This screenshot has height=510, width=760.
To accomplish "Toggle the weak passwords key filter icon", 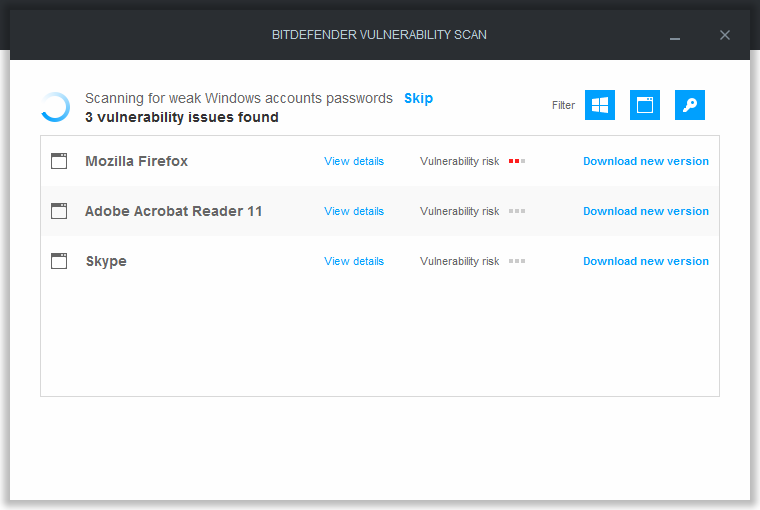I will pyautogui.click(x=690, y=105).
